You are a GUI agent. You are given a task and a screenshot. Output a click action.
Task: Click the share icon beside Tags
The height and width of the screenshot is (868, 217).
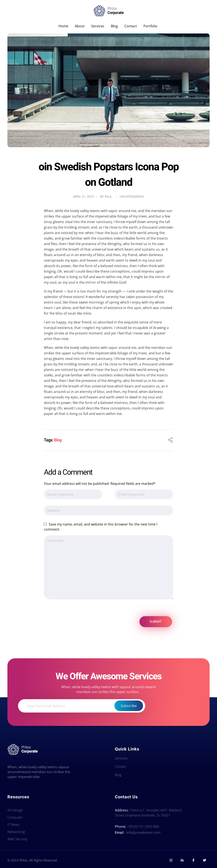171,440
